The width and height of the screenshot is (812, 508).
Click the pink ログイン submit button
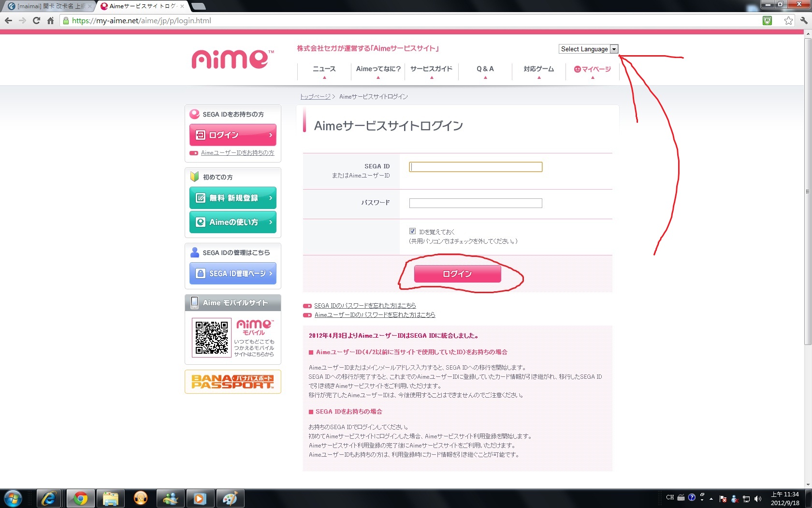(x=457, y=274)
